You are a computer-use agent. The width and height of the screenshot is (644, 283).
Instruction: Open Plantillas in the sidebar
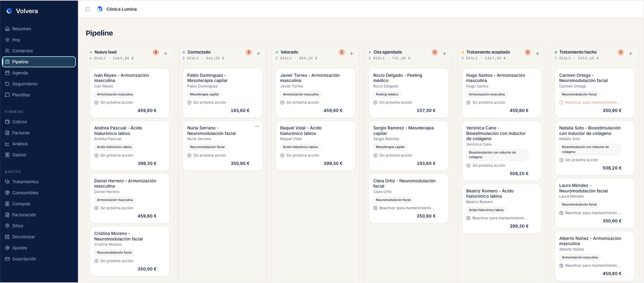[39, 95]
